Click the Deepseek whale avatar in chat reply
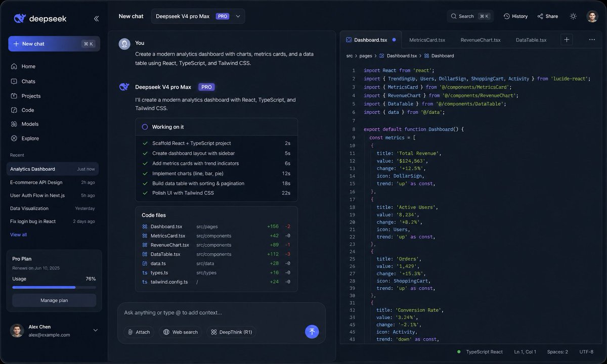The width and height of the screenshot is (607, 364). point(124,87)
